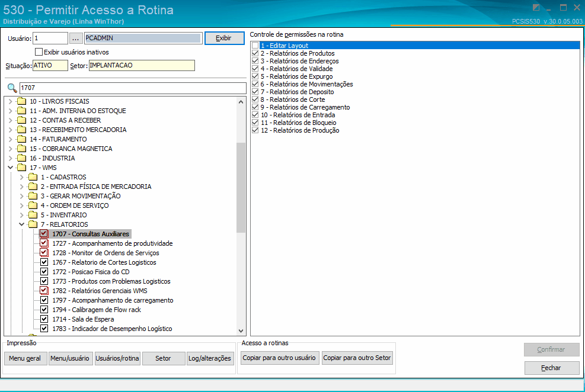Select '11 - Relatórios de Bloqueio' permission text
The image size is (585, 392).
tap(299, 123)
